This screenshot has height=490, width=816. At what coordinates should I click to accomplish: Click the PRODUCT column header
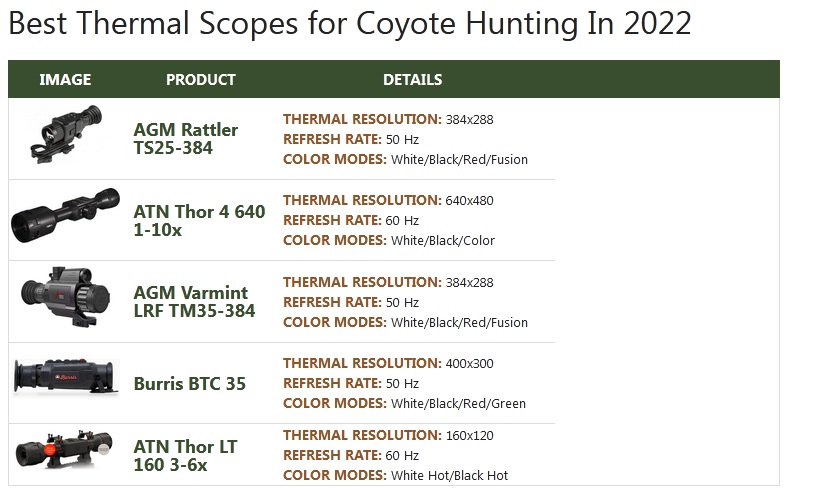click(x=200, y=80)
